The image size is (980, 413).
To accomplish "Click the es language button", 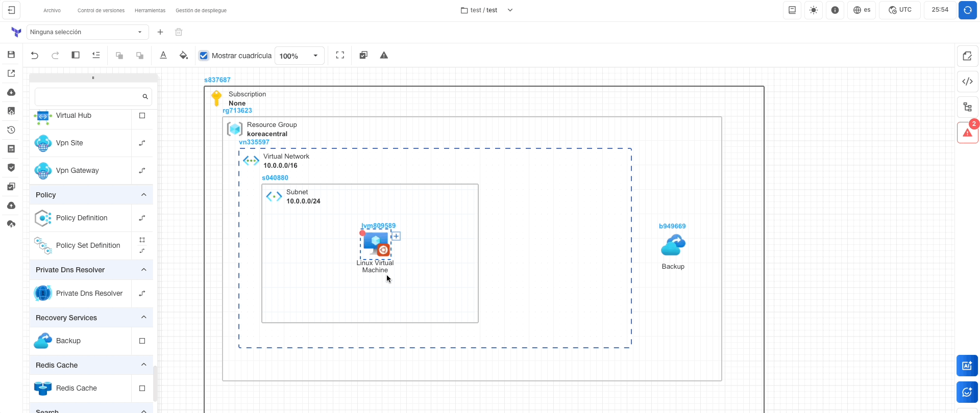I will [x=862, y=10].
